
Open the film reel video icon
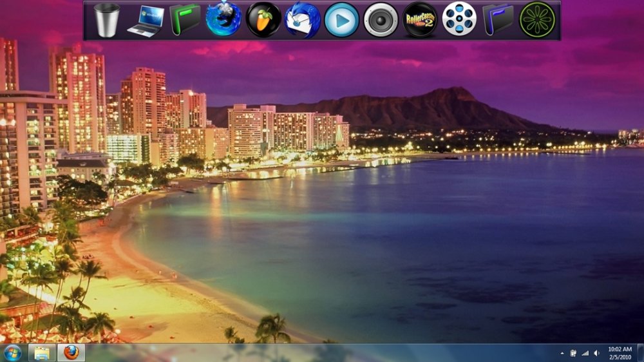[x=459, y=19]
